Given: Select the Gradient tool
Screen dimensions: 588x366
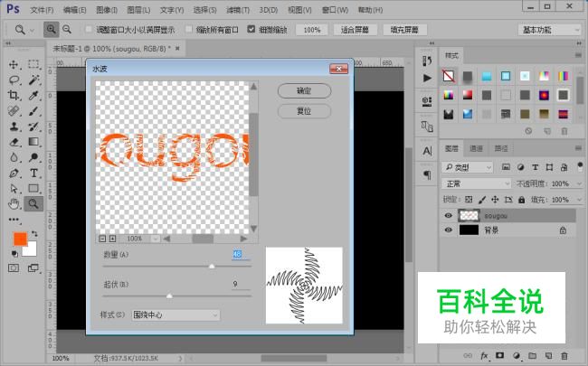Looking at the screenshot, I should (x=33, y=142).
